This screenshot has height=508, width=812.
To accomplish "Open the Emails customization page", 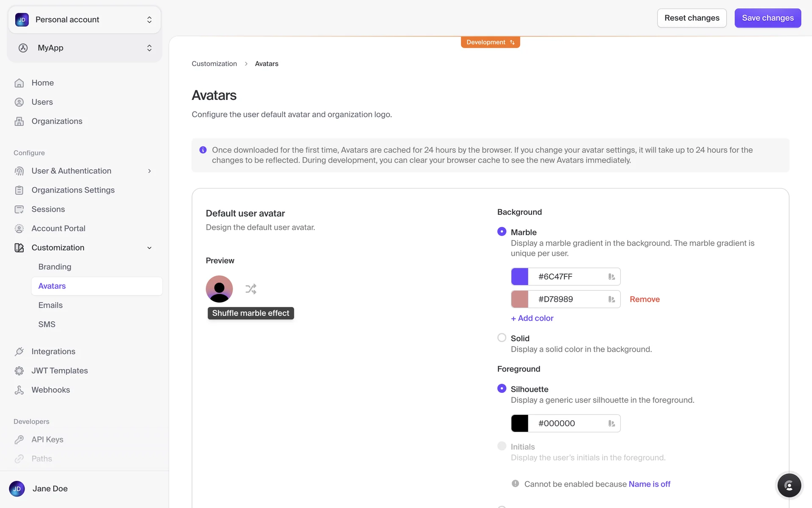I will tap(50, 305).
